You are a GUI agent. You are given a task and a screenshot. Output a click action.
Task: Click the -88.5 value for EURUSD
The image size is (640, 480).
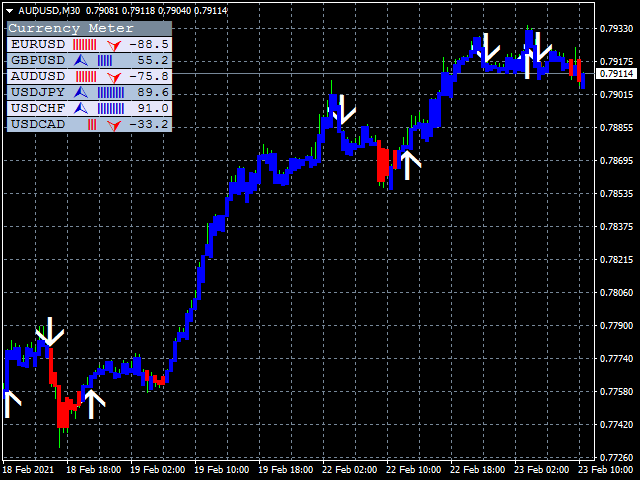coord(149,44)
